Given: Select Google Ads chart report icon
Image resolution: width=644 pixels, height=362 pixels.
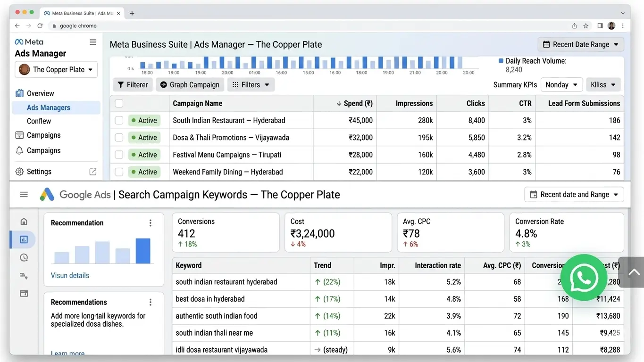Looking at the screenshot, I should click(24, 239).
